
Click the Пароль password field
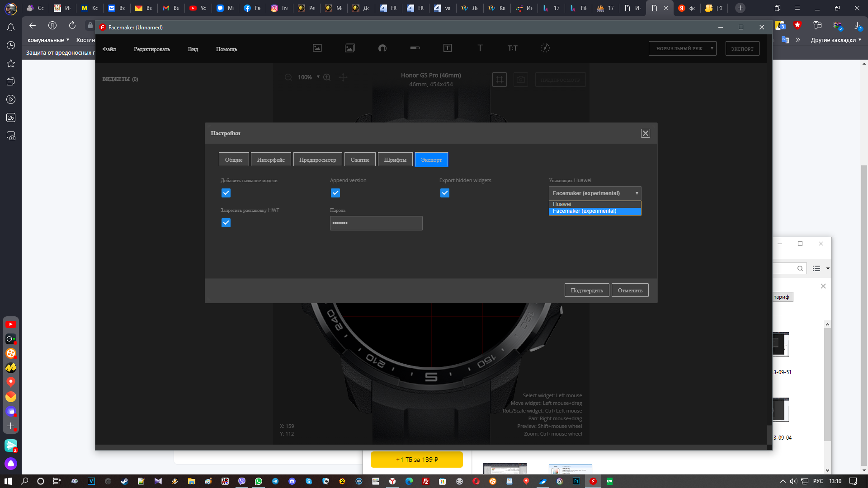[x=376, y=223]
